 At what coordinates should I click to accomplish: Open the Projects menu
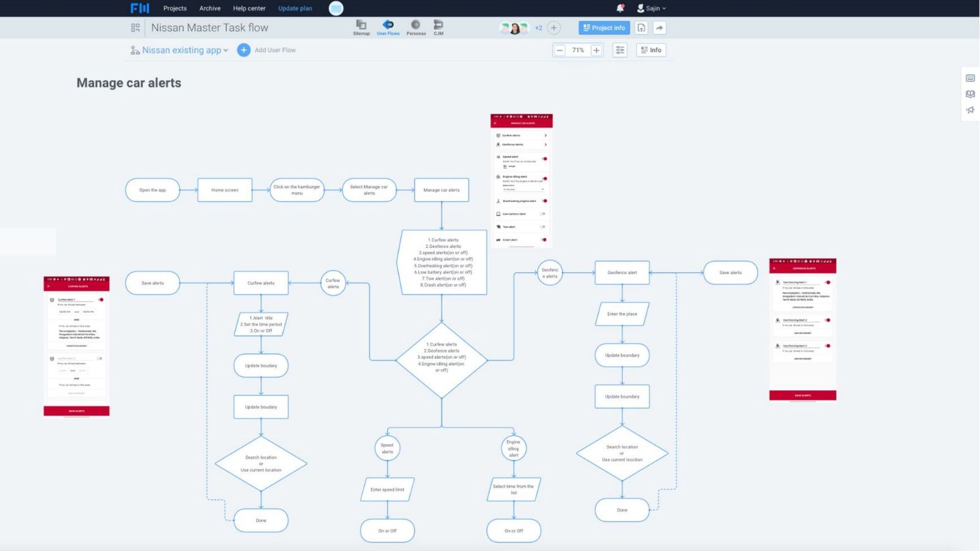(175, 8)
